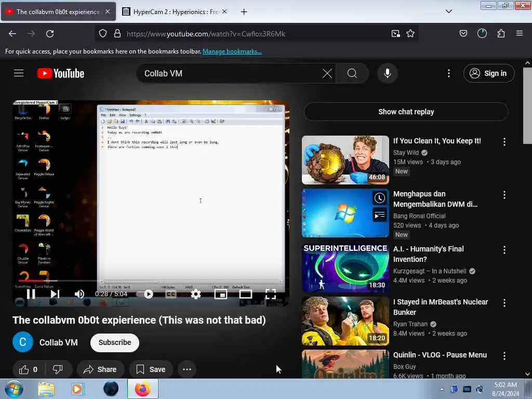Image resolution: width=532 pixels, height=399 pixels.
Task: Open If You Clean It video thumbnail
Action: (x=345, y=160)
